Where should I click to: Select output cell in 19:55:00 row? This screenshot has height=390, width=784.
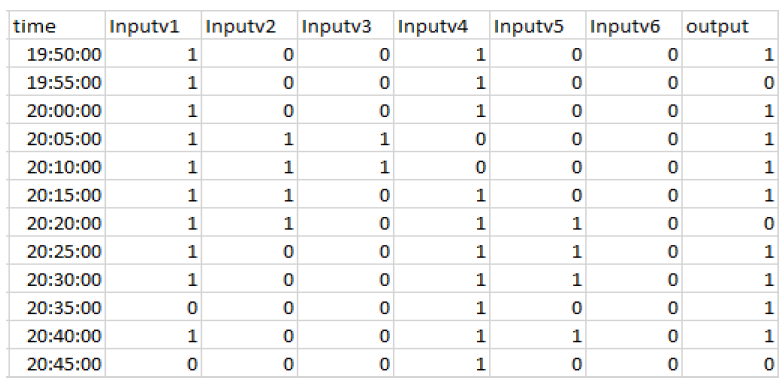pos(730,82)
